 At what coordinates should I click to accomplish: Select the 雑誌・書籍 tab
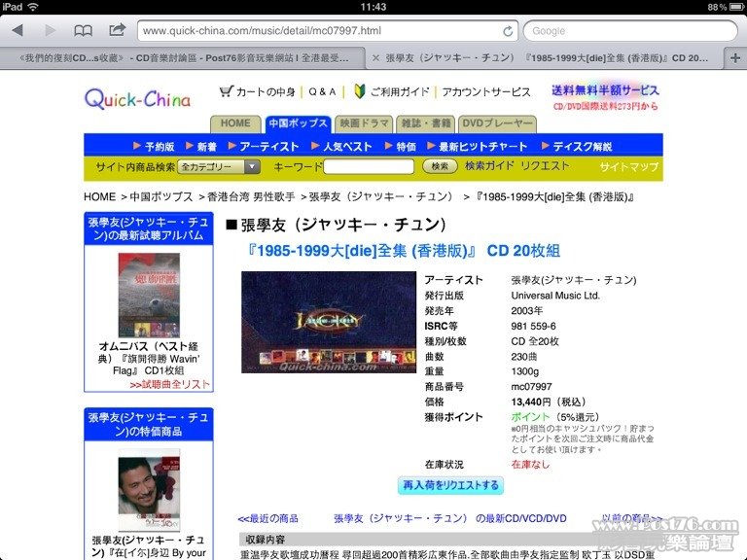click(x=425, y=123)
